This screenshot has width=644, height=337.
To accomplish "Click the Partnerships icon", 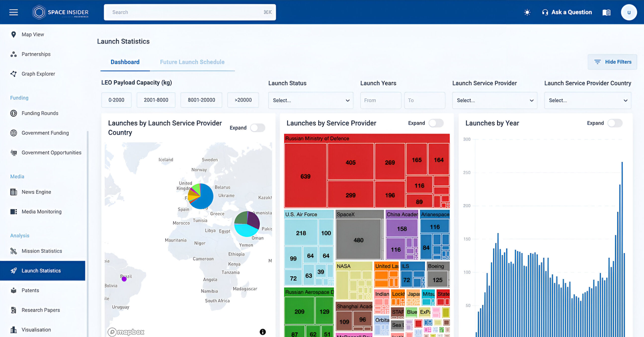I will 14,54.
